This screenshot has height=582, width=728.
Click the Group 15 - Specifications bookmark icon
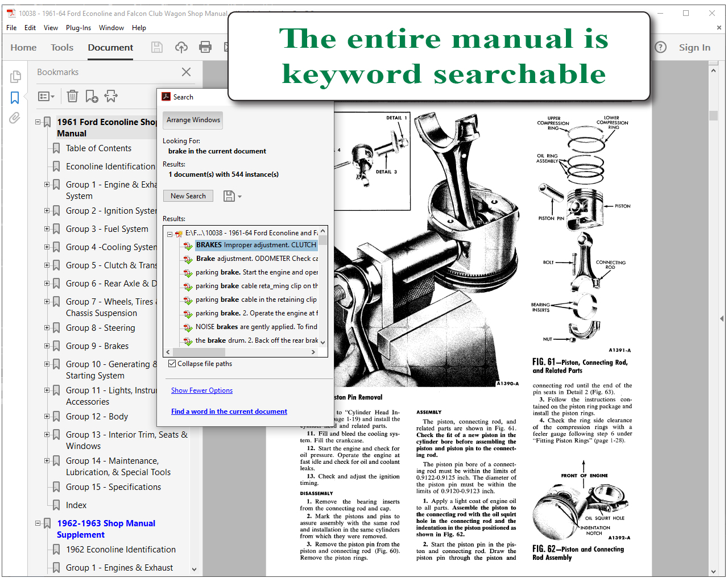tap(56, 487)
